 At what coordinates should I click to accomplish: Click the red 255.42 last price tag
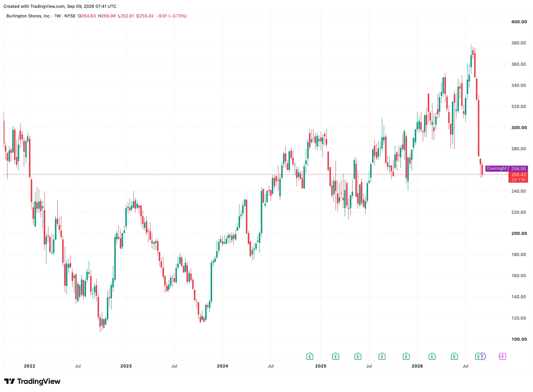[518, 175]
